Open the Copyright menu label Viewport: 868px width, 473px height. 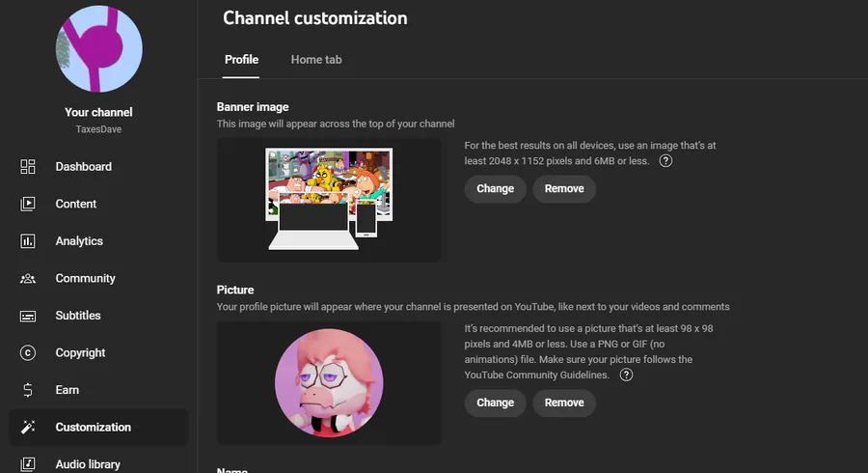point(80,352)
